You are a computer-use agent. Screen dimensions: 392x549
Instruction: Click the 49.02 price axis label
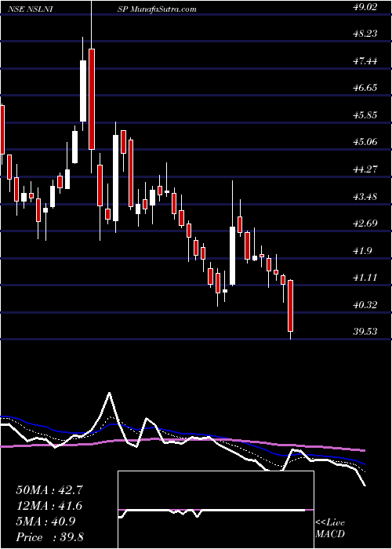pyautogui.click(x=365, y=7)
